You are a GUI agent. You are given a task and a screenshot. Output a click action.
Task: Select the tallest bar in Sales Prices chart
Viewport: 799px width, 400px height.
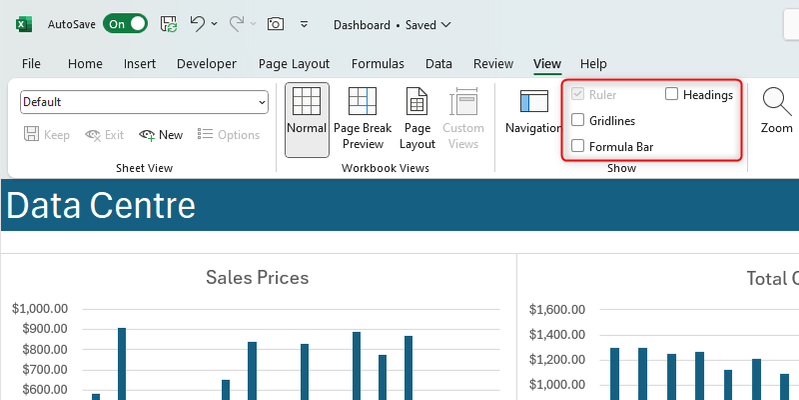tap(122, 364)
